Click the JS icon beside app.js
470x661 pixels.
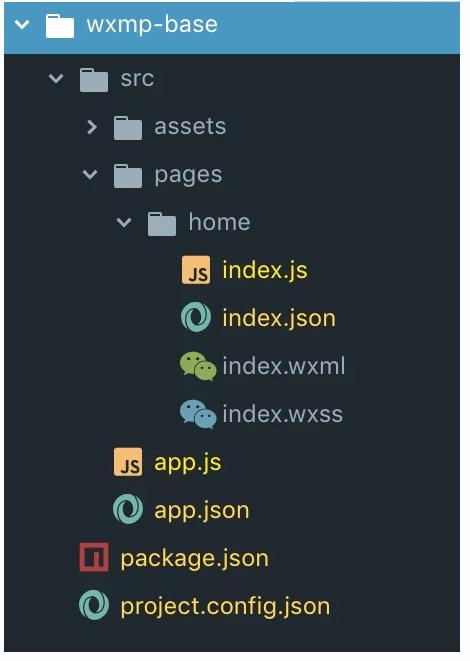(128, 462)
